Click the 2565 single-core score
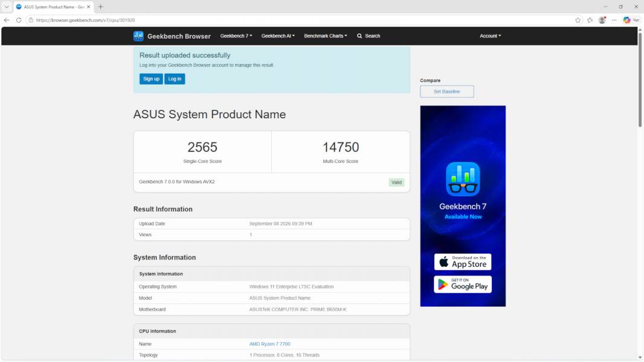Image resolution: width=644 pixels, height=362 pixels. (x=202, y=147)
